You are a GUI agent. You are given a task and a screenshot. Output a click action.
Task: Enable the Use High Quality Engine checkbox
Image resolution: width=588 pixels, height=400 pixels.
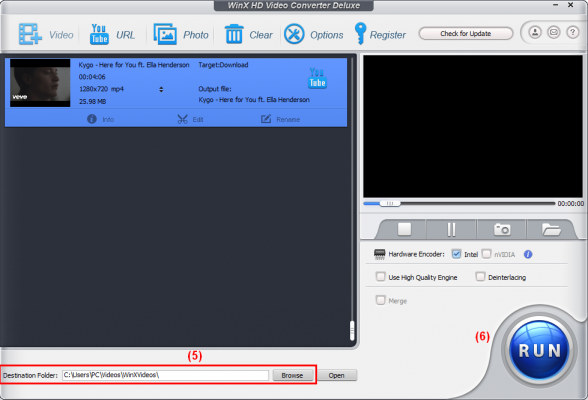click(380, 277)
